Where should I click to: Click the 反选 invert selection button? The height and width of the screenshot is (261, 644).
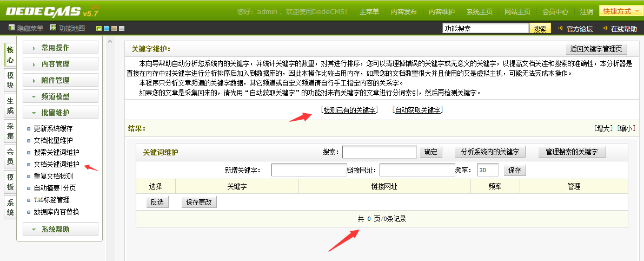(x=157, y=203)
